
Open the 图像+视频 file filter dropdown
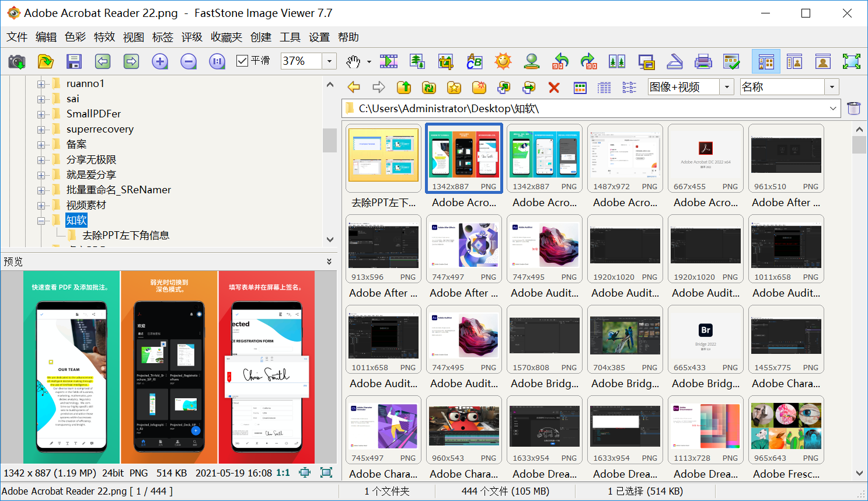click(727, 87)
